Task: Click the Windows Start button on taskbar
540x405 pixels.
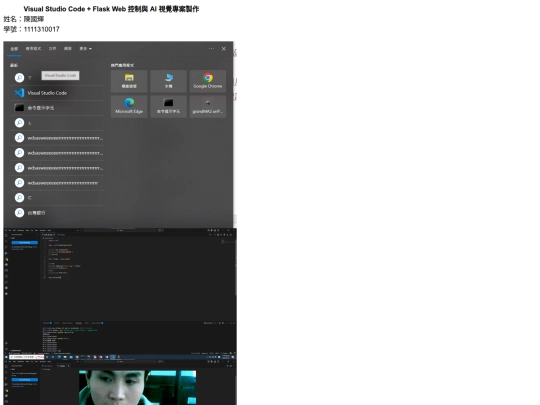Action: [x=6, y=357]
